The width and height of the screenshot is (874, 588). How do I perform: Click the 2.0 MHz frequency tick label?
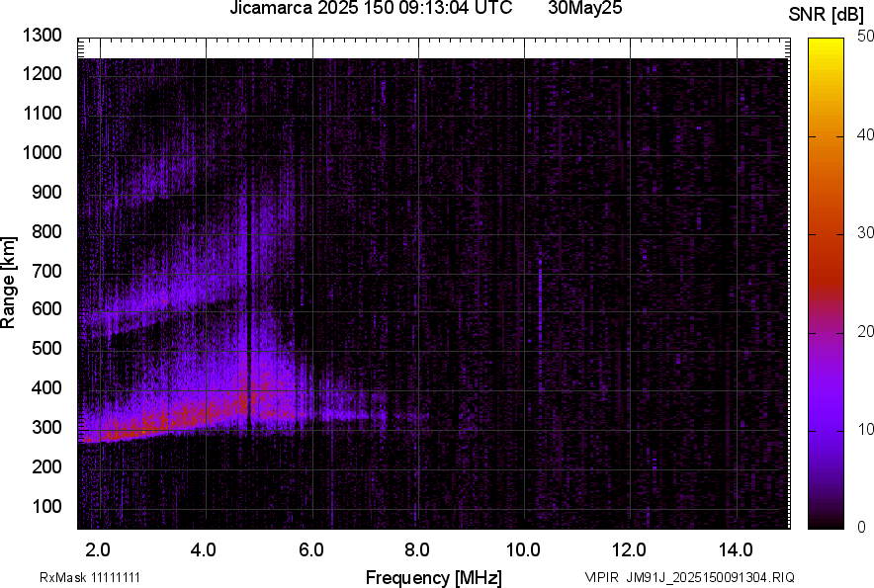(99, 549)
